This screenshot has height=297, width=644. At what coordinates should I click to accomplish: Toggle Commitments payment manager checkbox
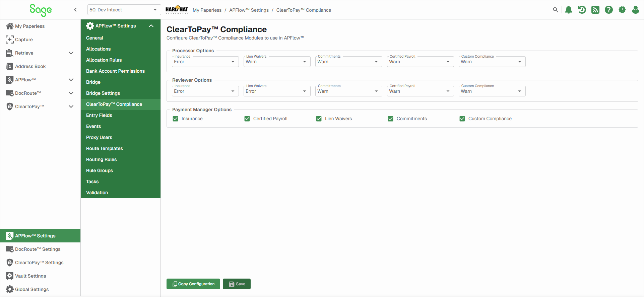click(390, 119)
